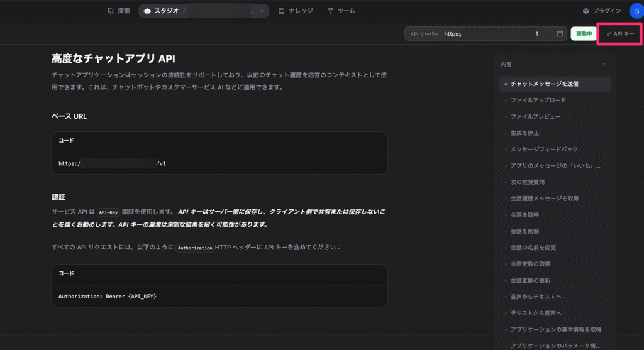Open the API キー button
644x350 pixels.
coord(620,34)
